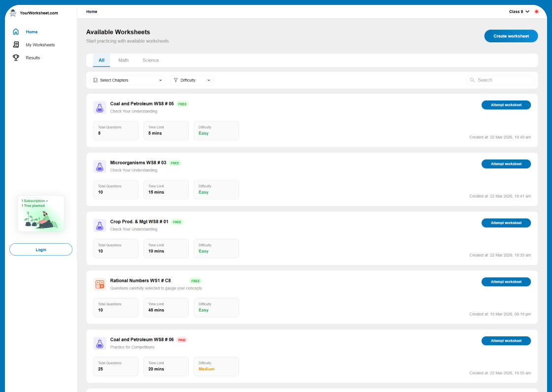Screen dimensions: 552x392
Task: Click the subscription tree planted banner
Action: [41, 214]
